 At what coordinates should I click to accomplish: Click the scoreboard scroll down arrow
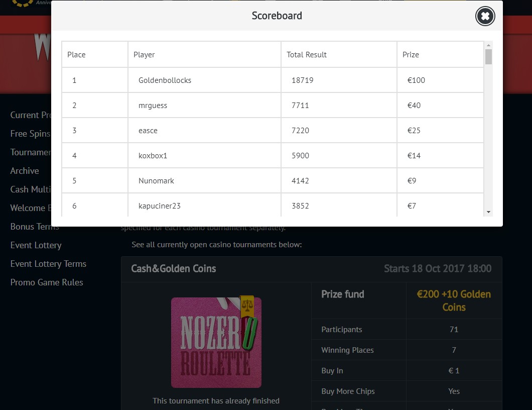pos(488,212)
